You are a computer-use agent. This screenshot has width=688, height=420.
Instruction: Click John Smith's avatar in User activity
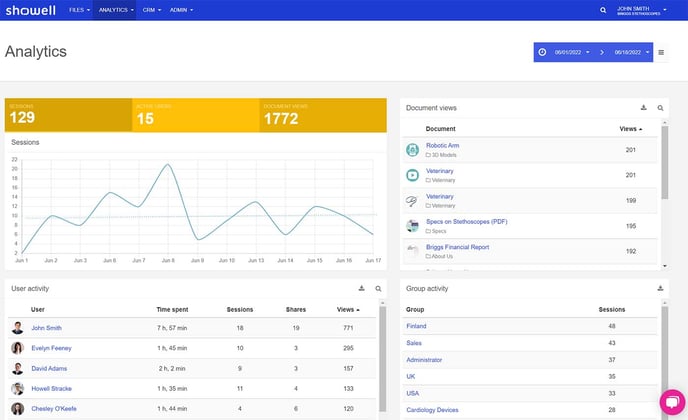point(18,328)
